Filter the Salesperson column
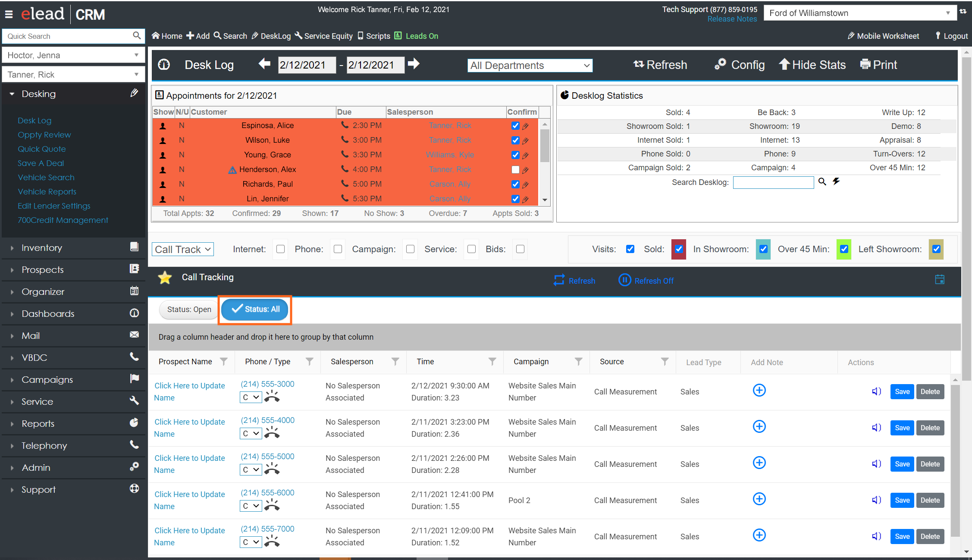Image resolution: width=972 pixels, height=560 pixels. pyautogui.click(x=395, y=362)
